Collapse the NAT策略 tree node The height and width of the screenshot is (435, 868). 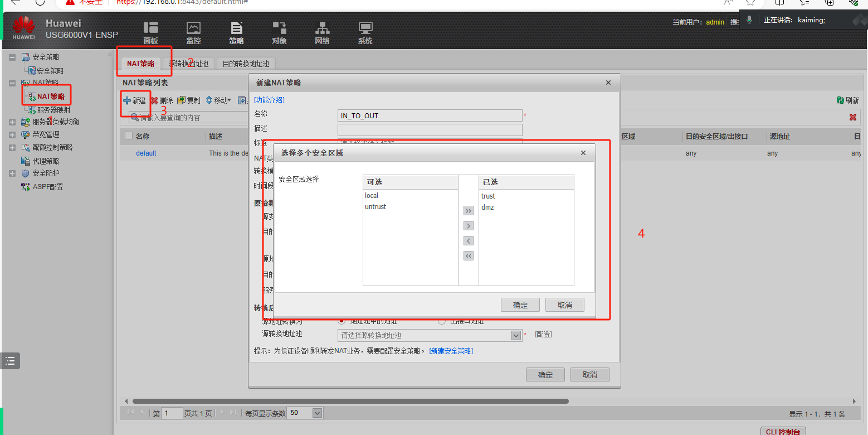tap(12, 83)
